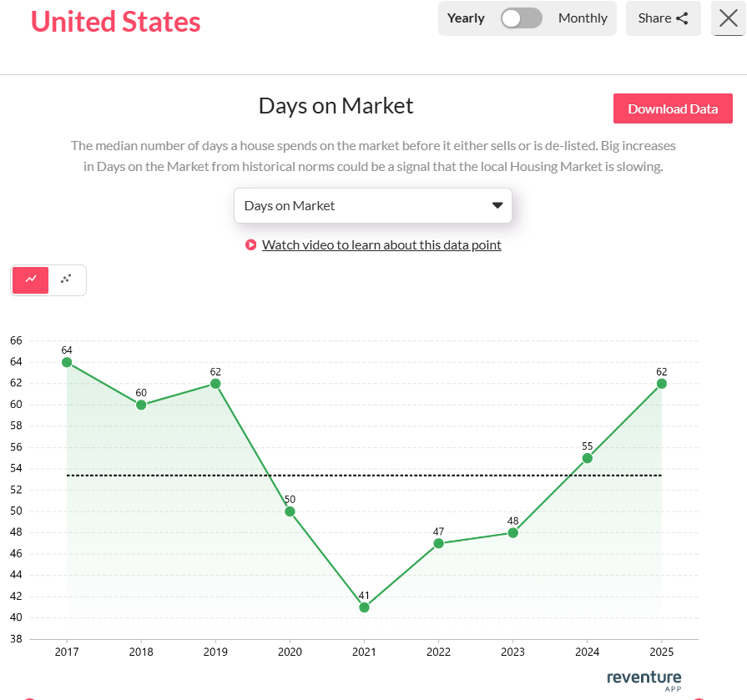Open the Days on Market dropdown
This screenshot has width=747, height=700.
pyautogui.click(x=373, y=206)
